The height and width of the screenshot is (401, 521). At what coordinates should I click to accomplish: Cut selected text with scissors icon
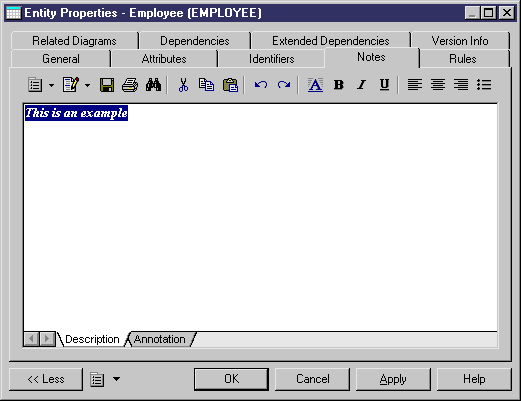click(x=183, y=85)
